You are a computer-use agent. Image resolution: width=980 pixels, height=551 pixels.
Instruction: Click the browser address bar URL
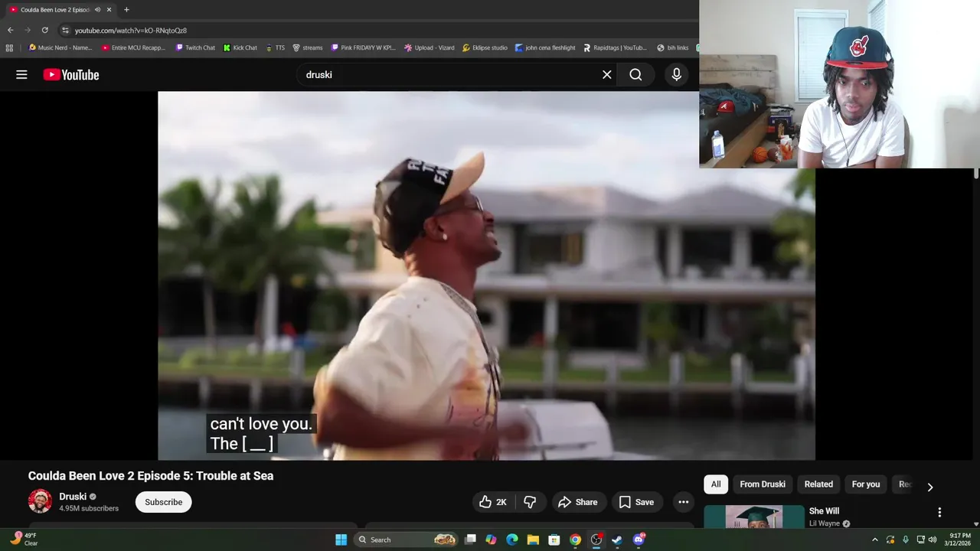(x=131, y=30)
